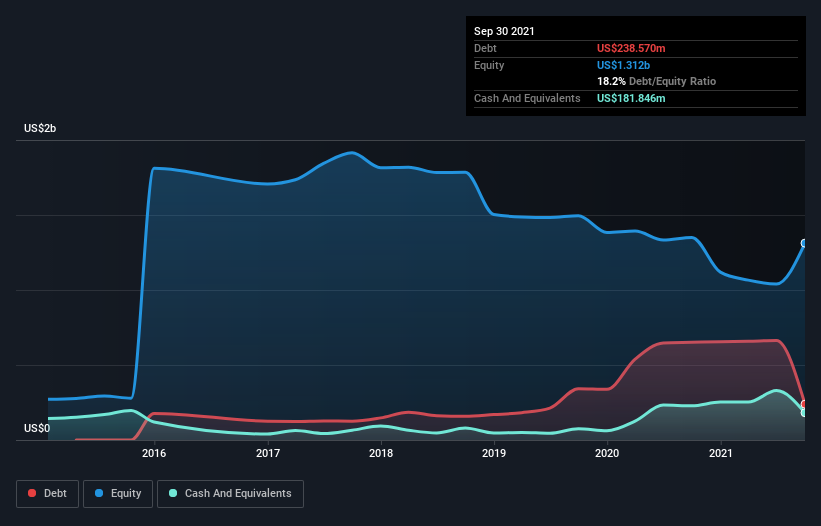Click the red Debt data point marker at chart end
This screenshot has width=821, height=526.
point(804,404)
